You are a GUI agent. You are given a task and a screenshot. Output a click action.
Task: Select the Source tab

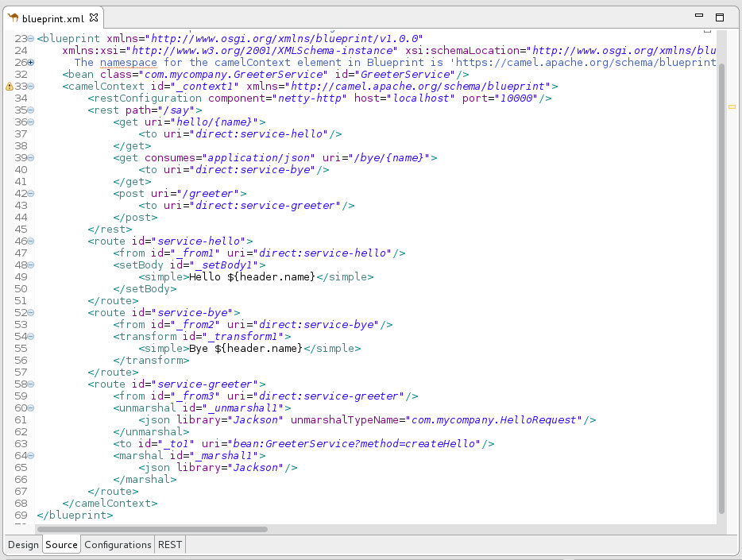61,545
